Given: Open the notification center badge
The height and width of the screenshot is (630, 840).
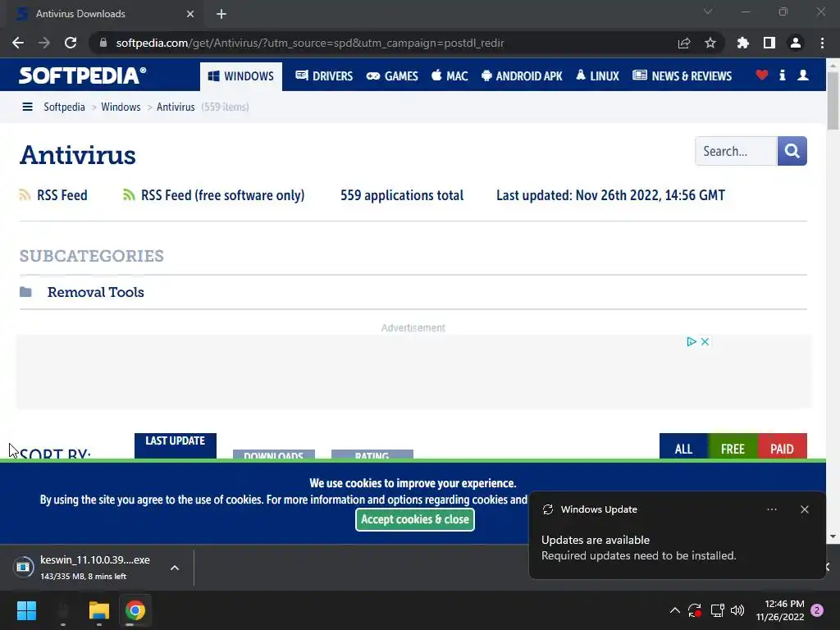Looking at the screenshot, I should coord(817,610).
